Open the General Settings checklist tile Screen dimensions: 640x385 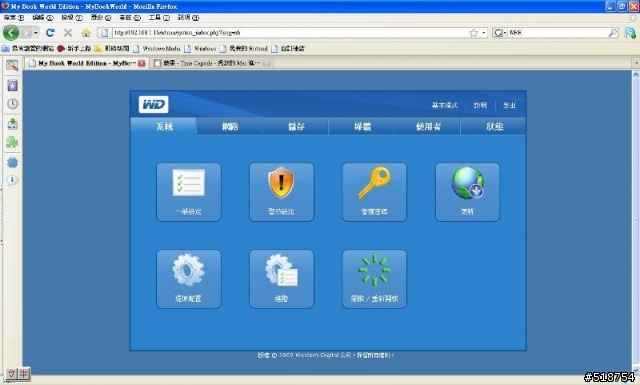coord(189,192)
